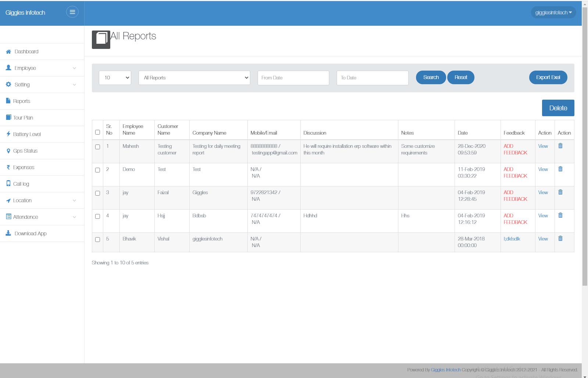View the Hsjj customer report
This screenshot has width=588, height=378.
point(543,215)
